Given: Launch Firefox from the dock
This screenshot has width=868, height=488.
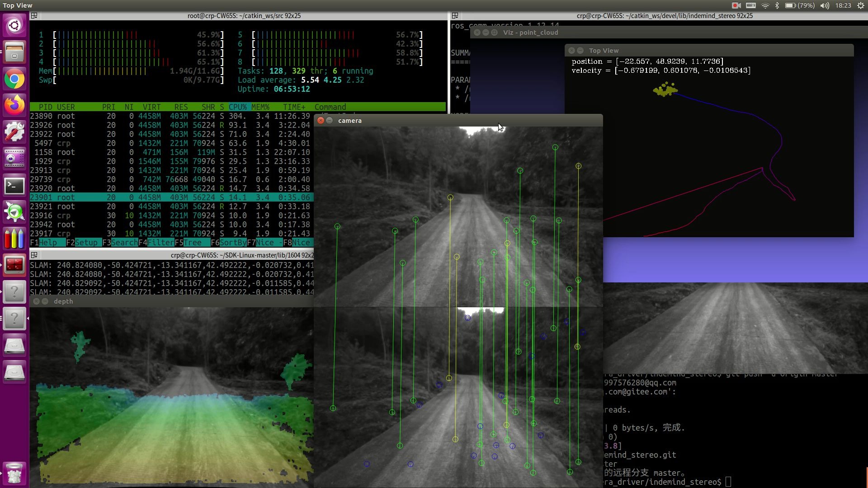Looking at the screenshot, I should pyautogui.click(x=14, y=105).
